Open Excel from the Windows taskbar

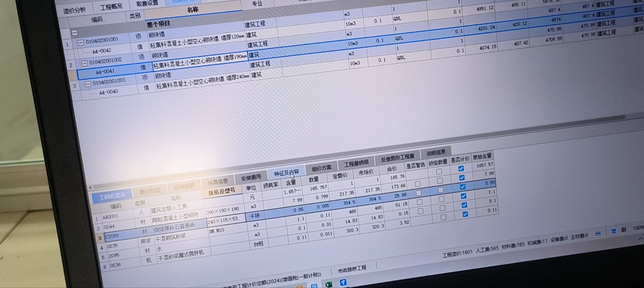(x=329, y=284)
